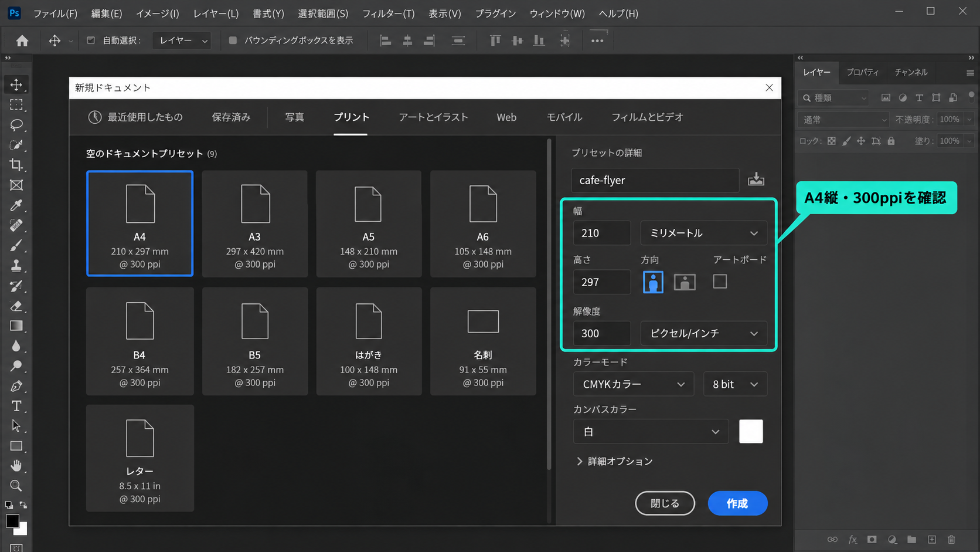
Task: Select the Brush tool
Action: (16, 245)
